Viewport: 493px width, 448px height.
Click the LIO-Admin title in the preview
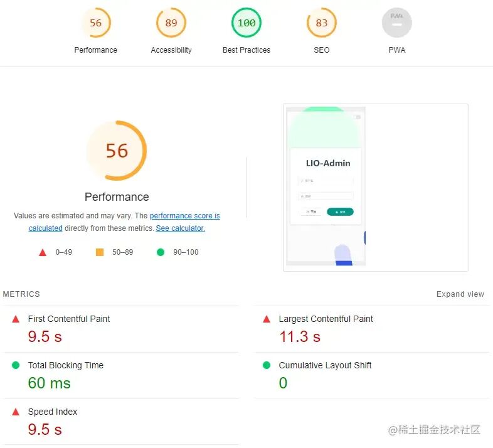[x=328, y=163]
